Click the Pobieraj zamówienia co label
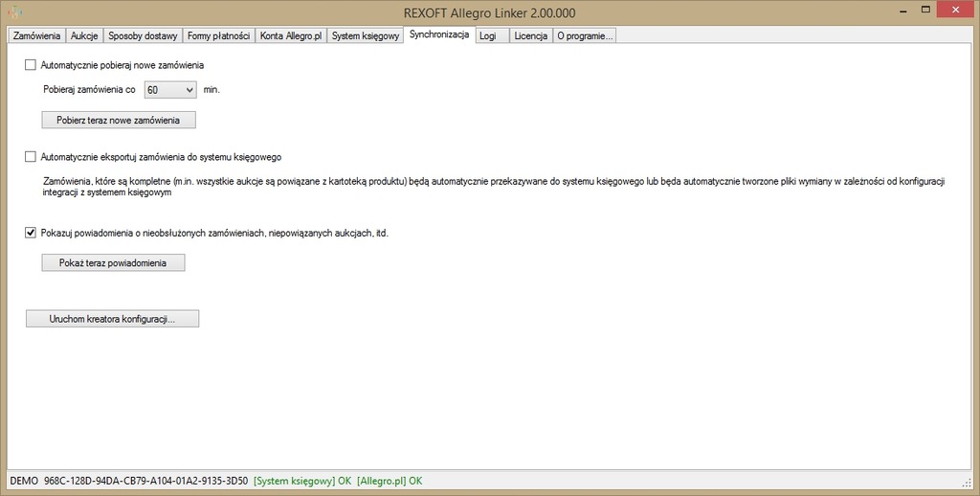 click(x=89, y=89)
